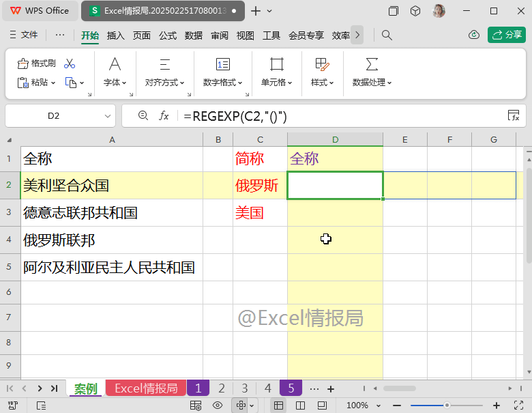Click the Share (分享) button

(x=506, y=35)
